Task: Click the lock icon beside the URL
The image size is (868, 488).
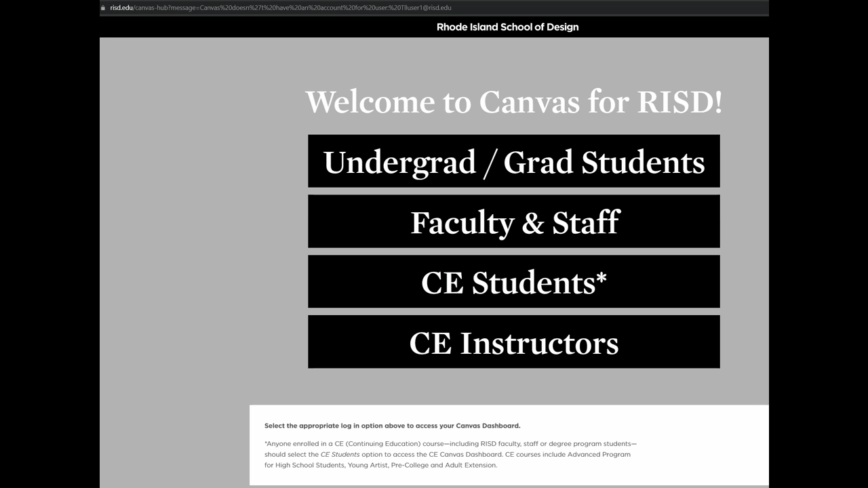Action: point(103,8)
